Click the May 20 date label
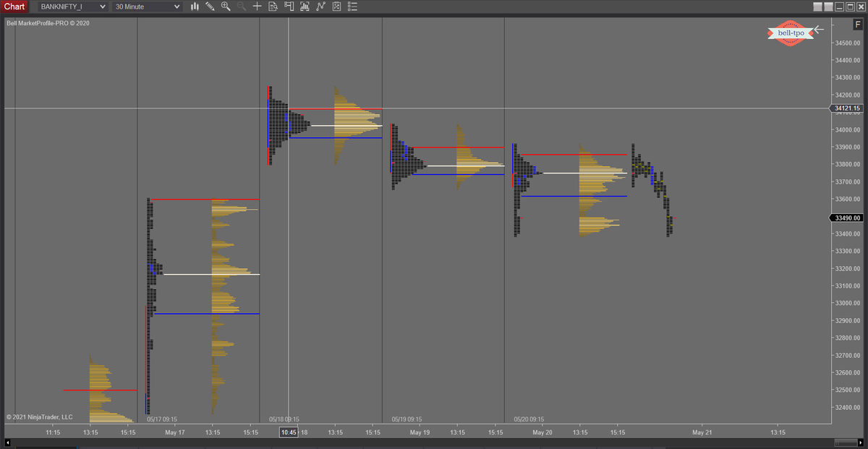 tap(542, 432)
